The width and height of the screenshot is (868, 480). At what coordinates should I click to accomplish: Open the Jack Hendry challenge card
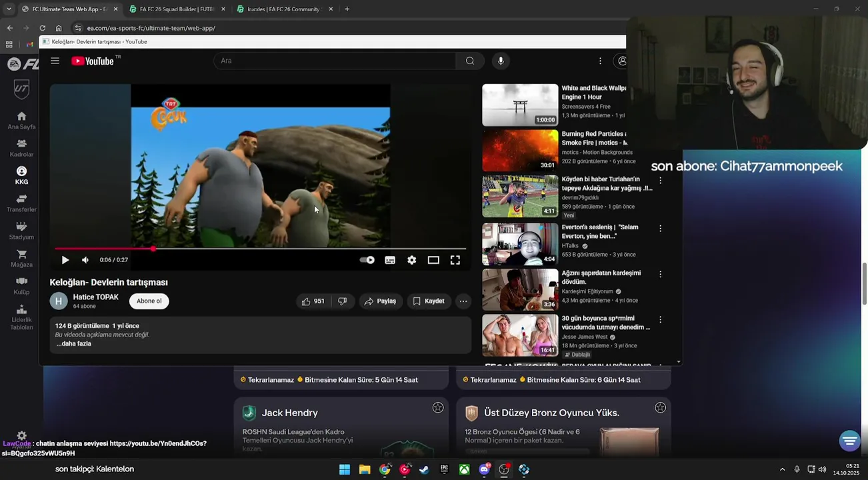tap(341, 427)
